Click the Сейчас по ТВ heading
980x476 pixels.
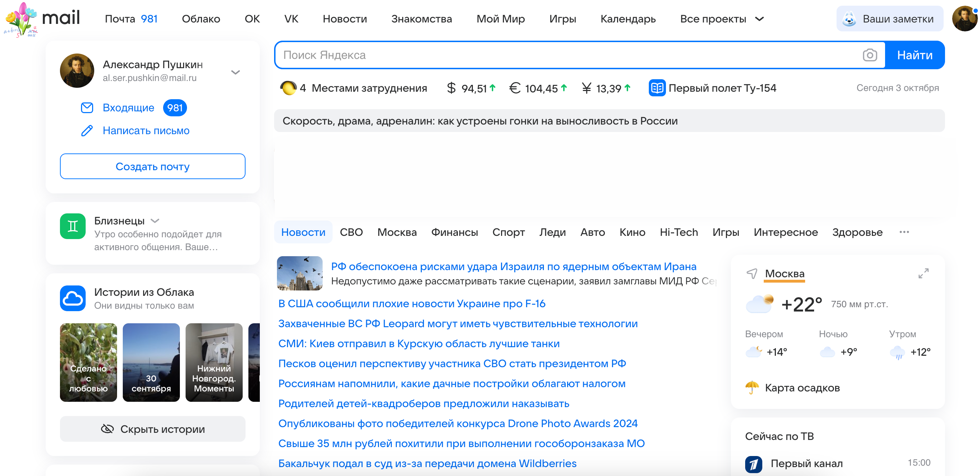pyautogui.click(x=779, y=436)
